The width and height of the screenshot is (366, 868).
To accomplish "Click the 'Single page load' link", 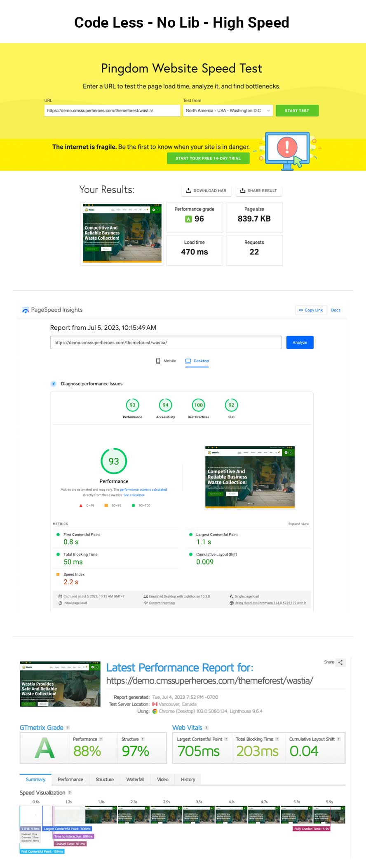I will pyautogui.click(x=246, y=596).
